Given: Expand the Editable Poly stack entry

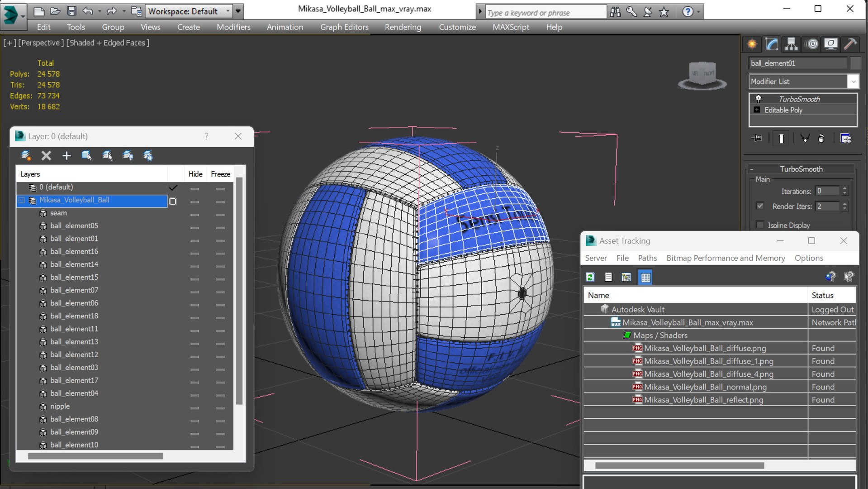Looking at the screenshot, I should coord(757,110).
